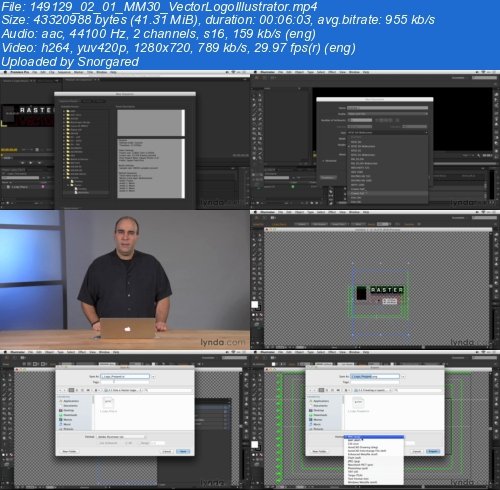The image size is (500, 490).
Task: Select Downloads in the Export dialog sidebar
Action: tap(320, 415)
